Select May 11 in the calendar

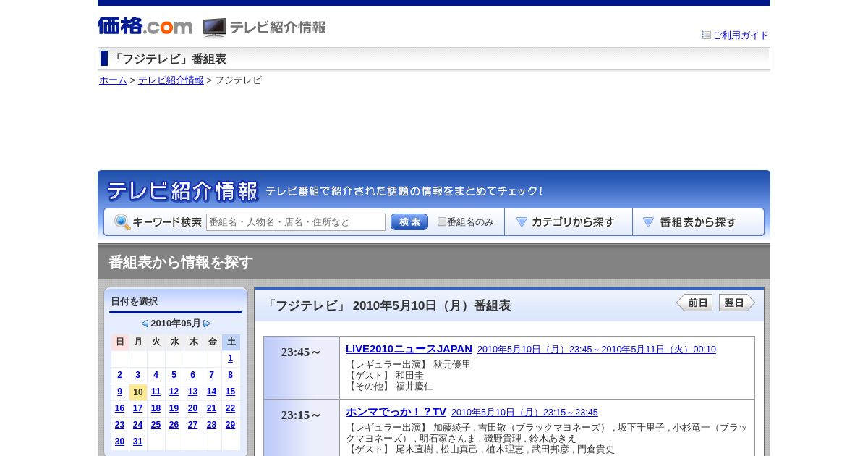[156, 392]
